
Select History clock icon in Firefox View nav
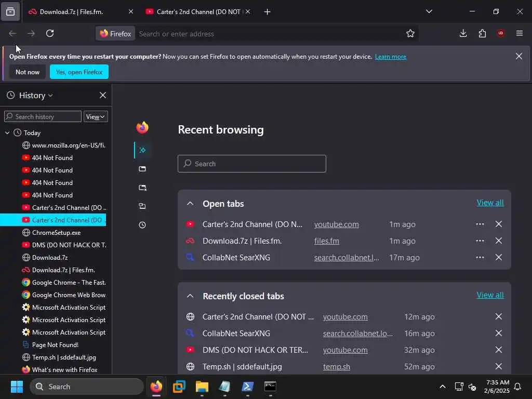click(142, 224)
